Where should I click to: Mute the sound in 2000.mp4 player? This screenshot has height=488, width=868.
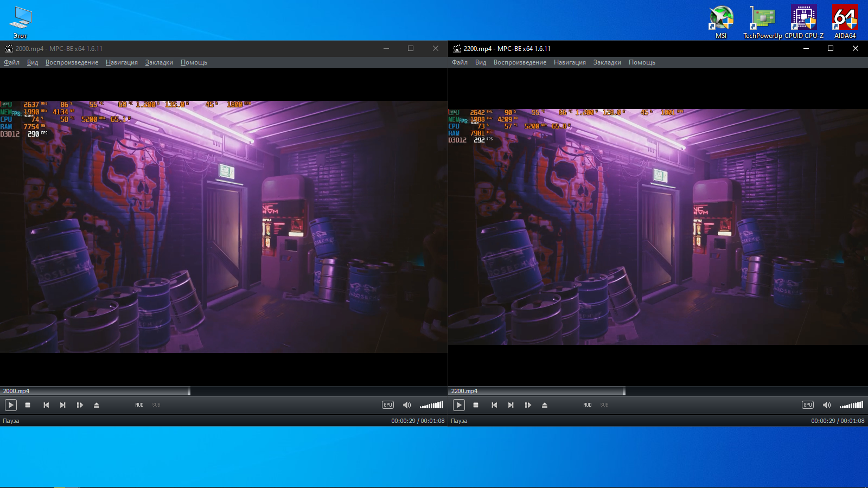coord(407,405)
